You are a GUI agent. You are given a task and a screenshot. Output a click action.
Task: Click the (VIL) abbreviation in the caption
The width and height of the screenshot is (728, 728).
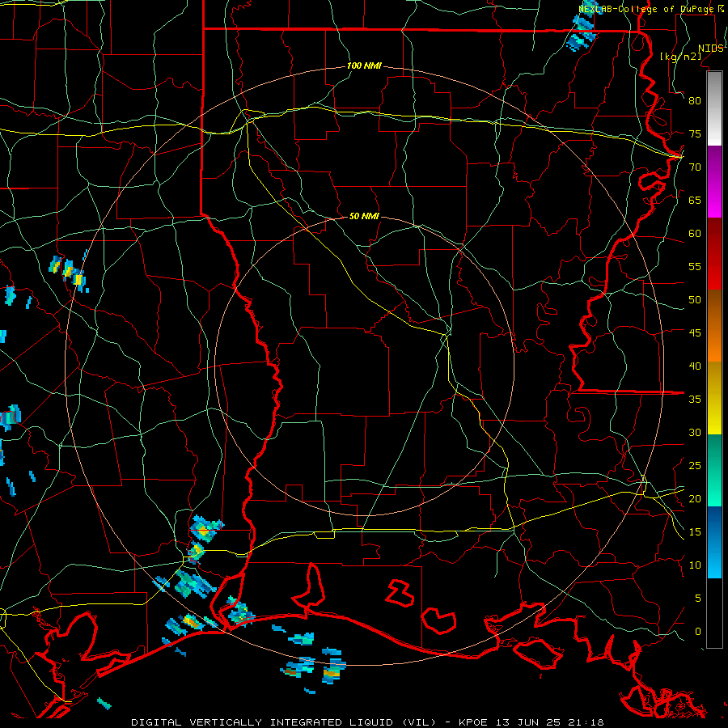(x=420, y=722)
